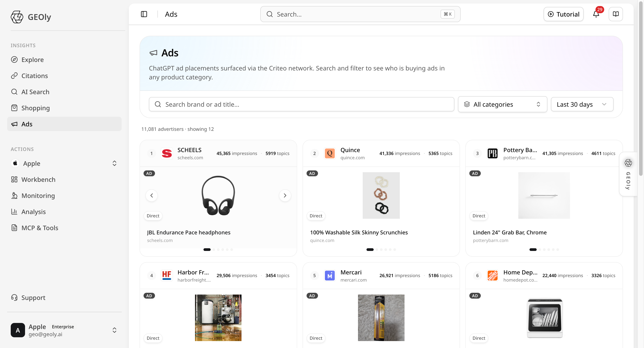Click the Mercari advertiser name
This screenshot has width=644, height=348.
tap(351, 272)
